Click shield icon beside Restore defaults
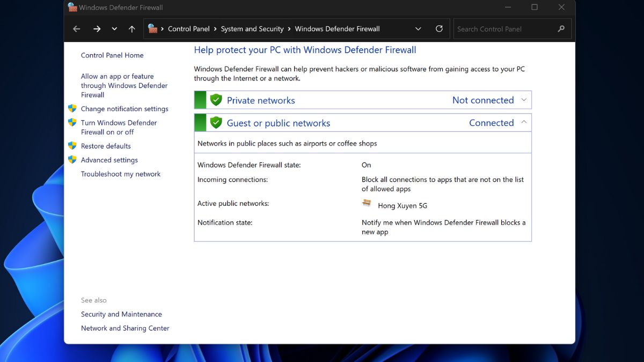 click(x=72, y=145)
